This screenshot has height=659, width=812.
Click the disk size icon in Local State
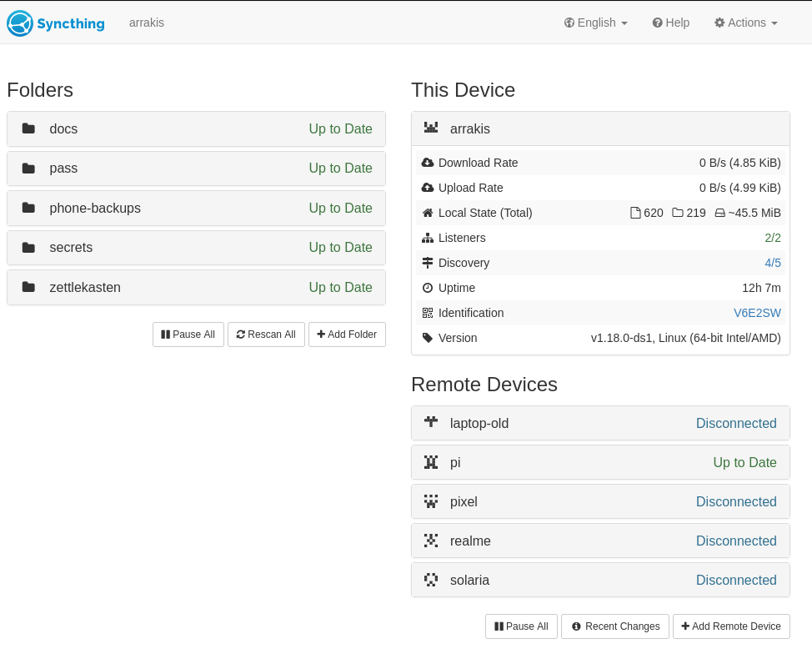[719, 213]
